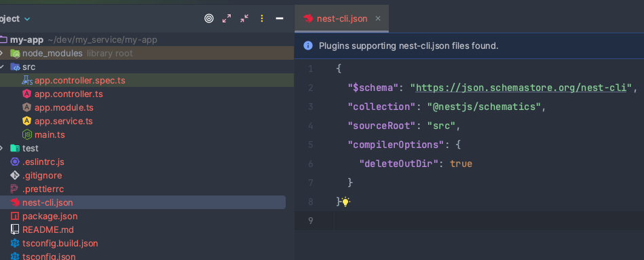
Task: Click the app.controller.spec.ts test flask icon
Action: (27, 81)
